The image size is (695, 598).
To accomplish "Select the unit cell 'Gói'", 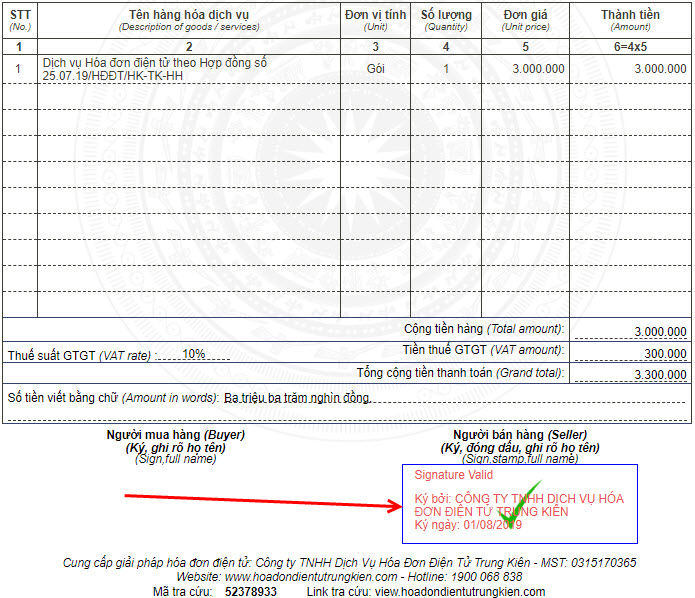I will pos(375,69).
